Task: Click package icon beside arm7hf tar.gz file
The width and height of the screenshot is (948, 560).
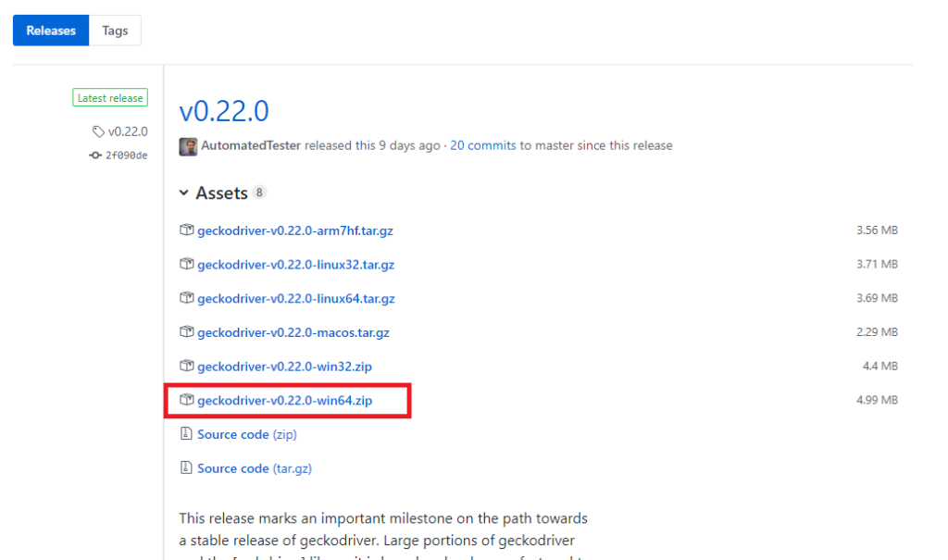Action: pos(187,230)
